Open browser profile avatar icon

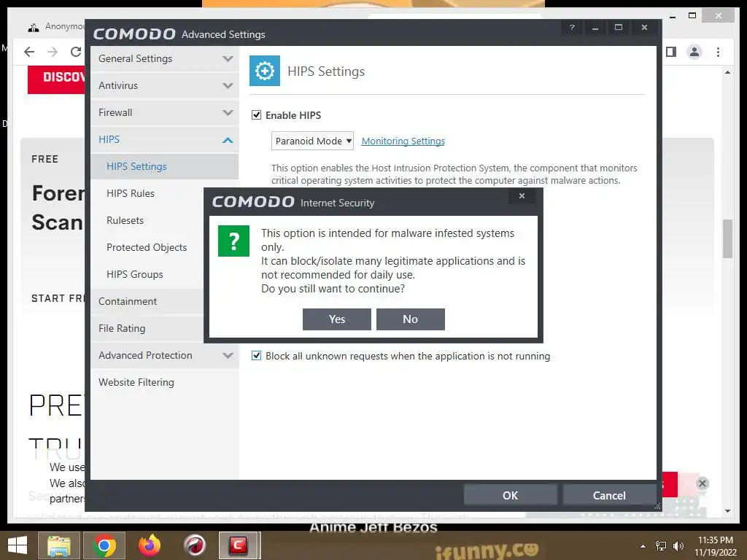tap(694, 52)
